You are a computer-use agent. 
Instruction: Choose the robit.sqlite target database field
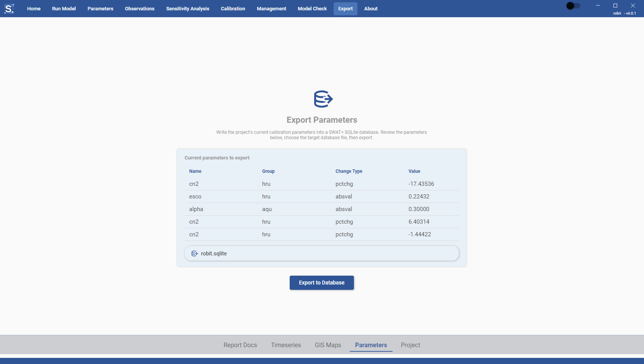pyautogui.click(x=322, y=253)
